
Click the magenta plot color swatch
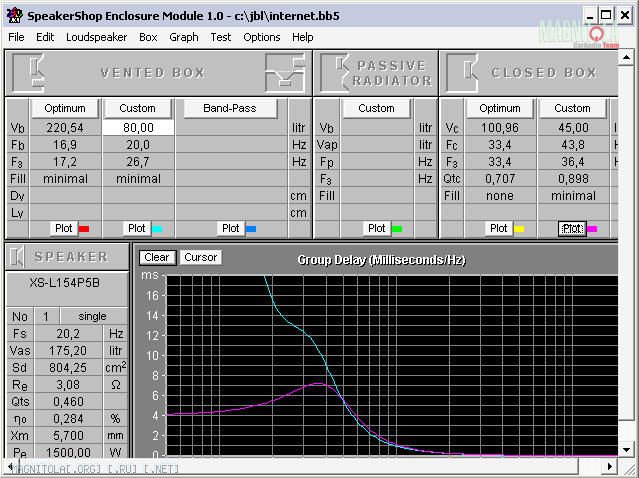click(592, 229)
